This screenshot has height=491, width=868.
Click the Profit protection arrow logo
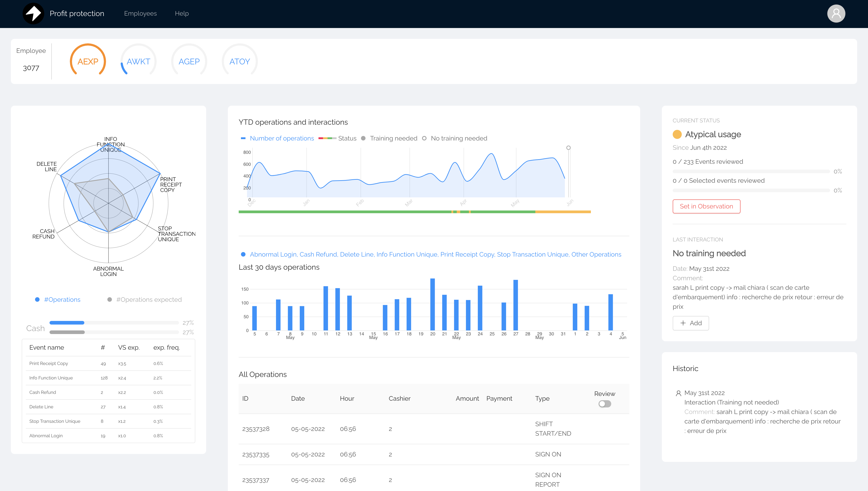coord(33,14)
